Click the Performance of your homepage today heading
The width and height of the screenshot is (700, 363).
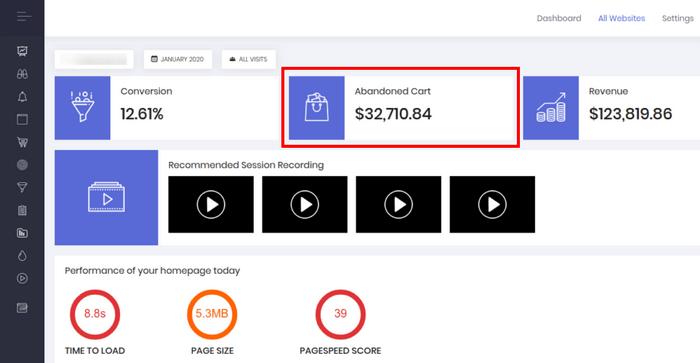(152, 271)
